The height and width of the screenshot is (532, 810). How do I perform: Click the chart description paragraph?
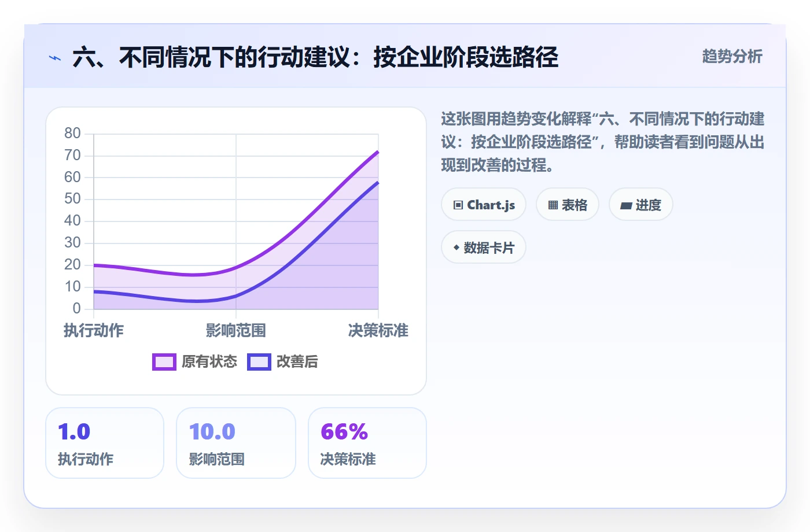pos(603,142)
